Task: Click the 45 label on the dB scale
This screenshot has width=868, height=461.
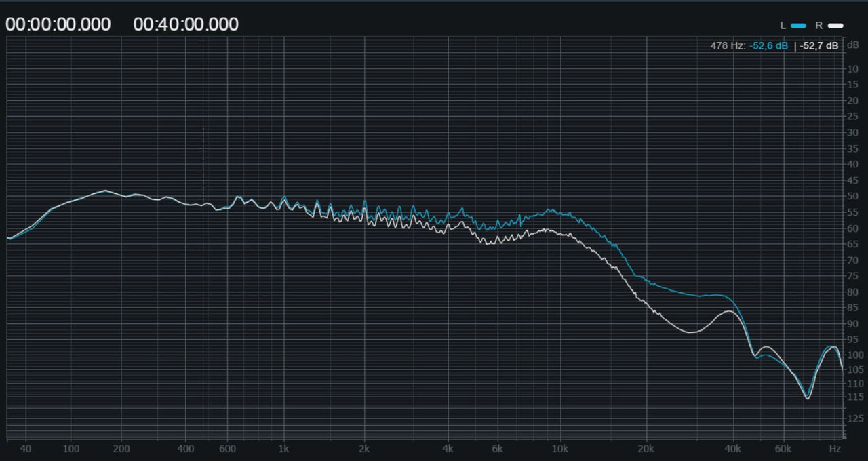Action: 853,180
